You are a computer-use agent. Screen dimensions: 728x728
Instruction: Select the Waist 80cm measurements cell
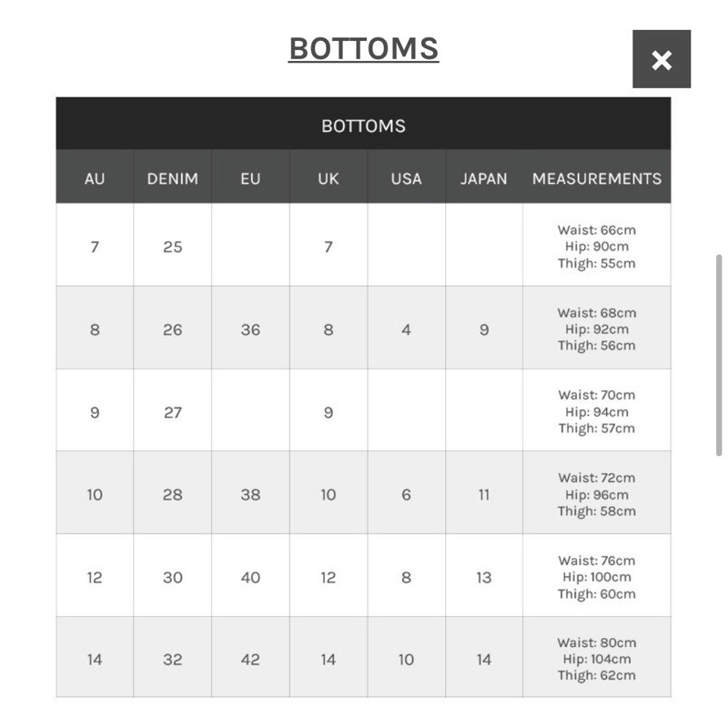[596, 660]
